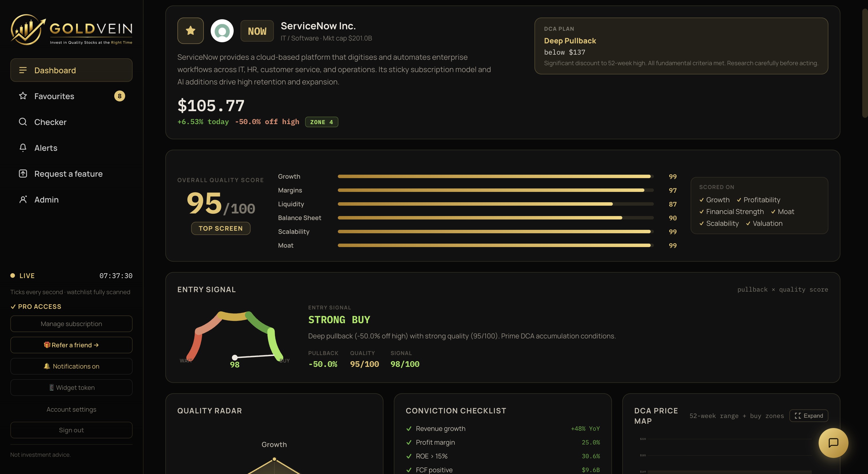Open the chat bubble floating button
The height and width of the screenshot is (474, 868).
coord(833,443)
